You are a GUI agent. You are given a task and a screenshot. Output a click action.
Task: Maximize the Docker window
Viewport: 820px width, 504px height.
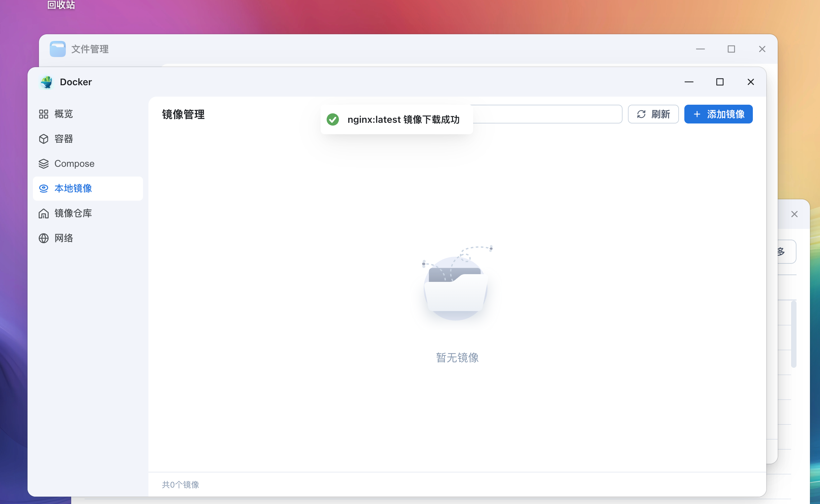click(x=720, y=82)
